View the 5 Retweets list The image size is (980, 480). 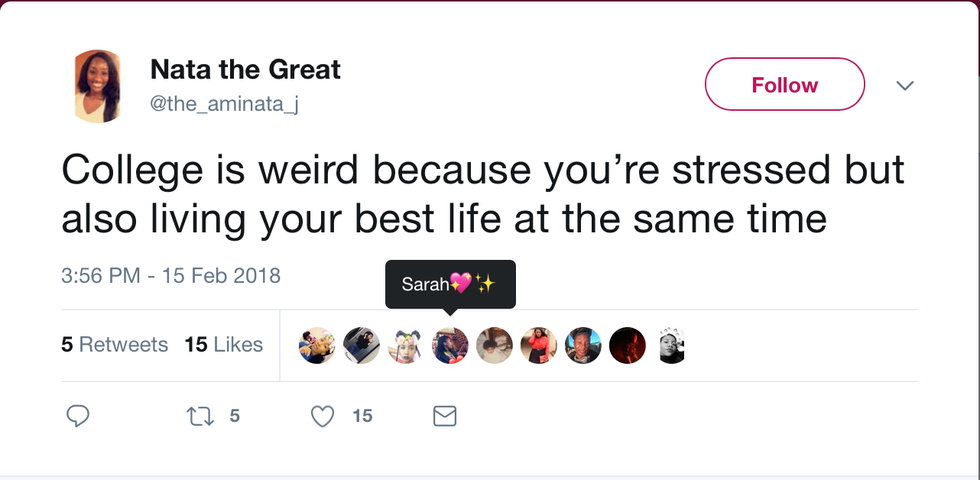(114, 345)
